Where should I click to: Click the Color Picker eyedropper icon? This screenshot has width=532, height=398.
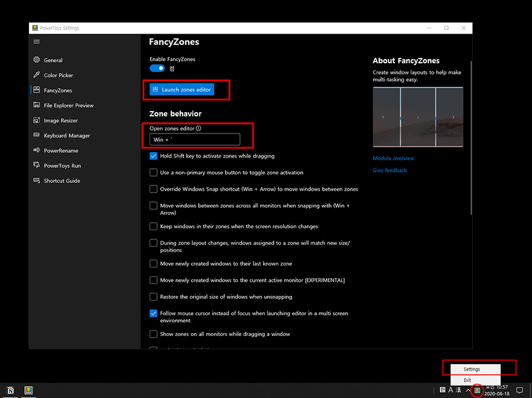click(x=37, y=75)
